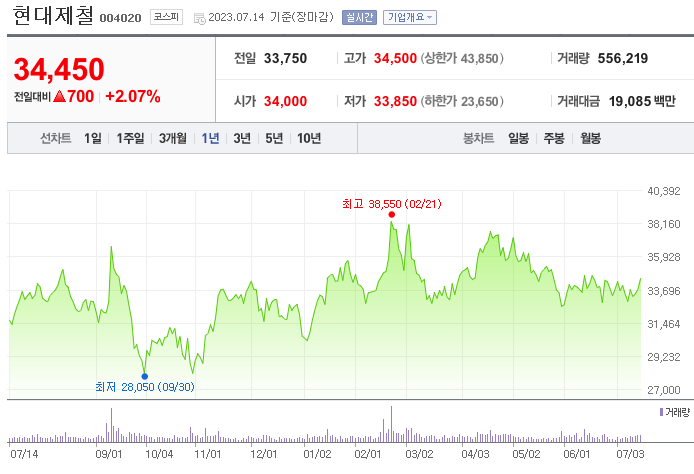
Task: Select the 10년 line chart tab
Action: tap(309, 139)
